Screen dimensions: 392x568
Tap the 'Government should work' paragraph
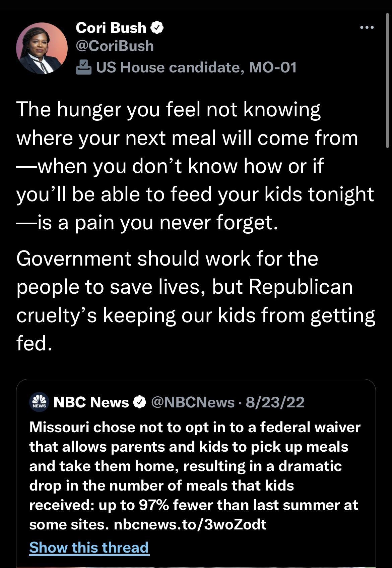click(x=194, y=301)
